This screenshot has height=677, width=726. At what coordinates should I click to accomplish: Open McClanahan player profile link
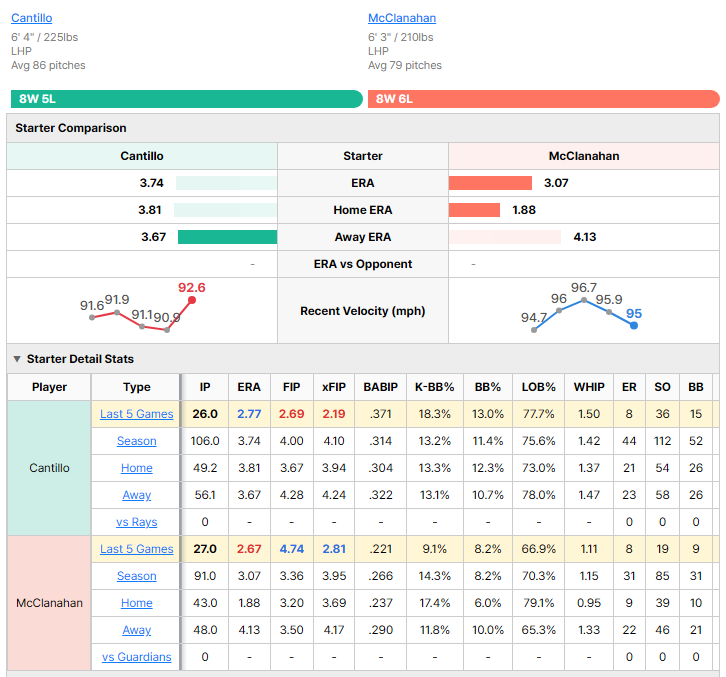pos(402,18)
